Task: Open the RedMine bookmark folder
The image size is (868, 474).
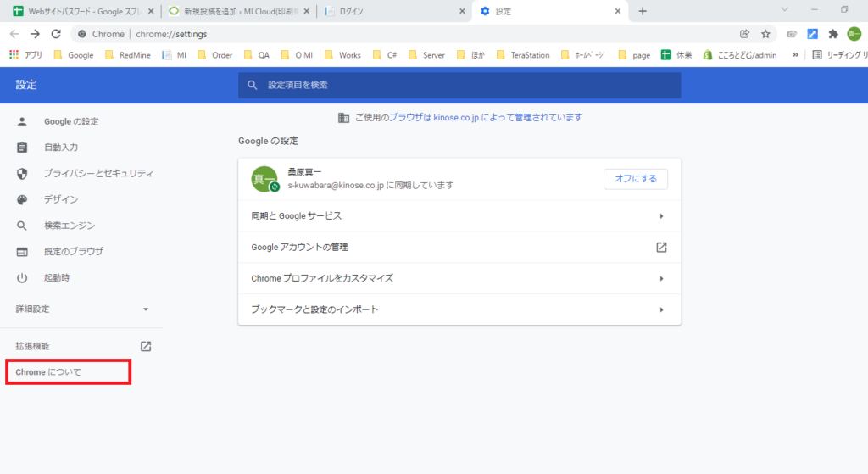Action: 128,54
